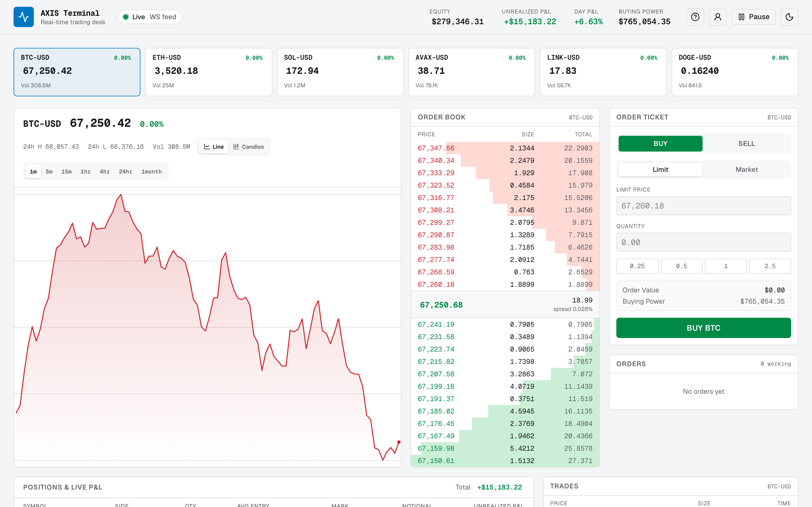Viewport: 812px width, 507px height.
Task: Open the ETH-USD ticker card
Action: (208, 72)
